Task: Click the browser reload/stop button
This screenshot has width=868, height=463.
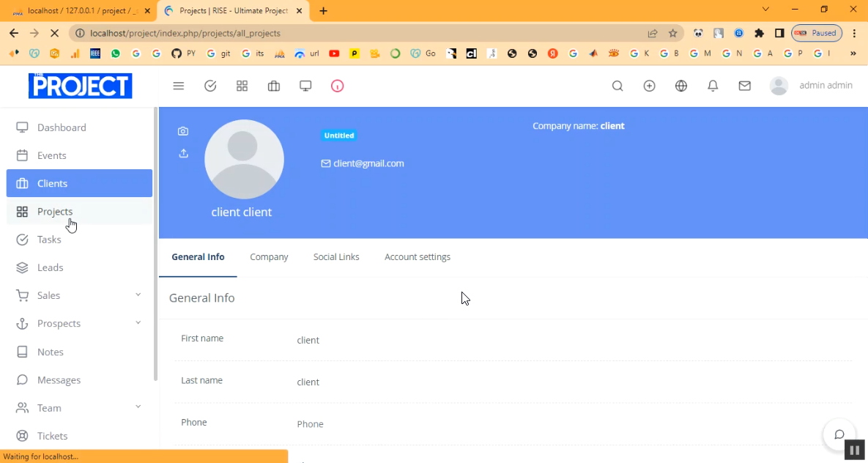Action: (54, 33)
